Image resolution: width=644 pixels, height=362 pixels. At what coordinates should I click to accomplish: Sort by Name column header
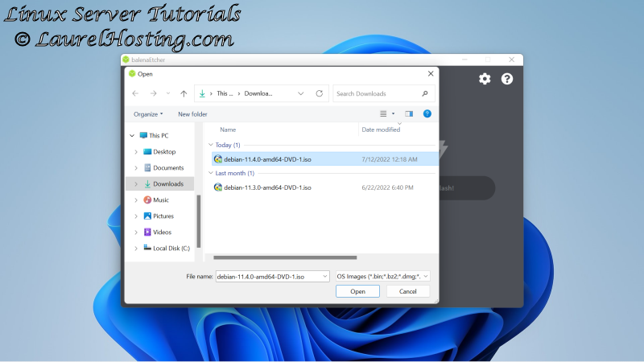pos(228,130)
